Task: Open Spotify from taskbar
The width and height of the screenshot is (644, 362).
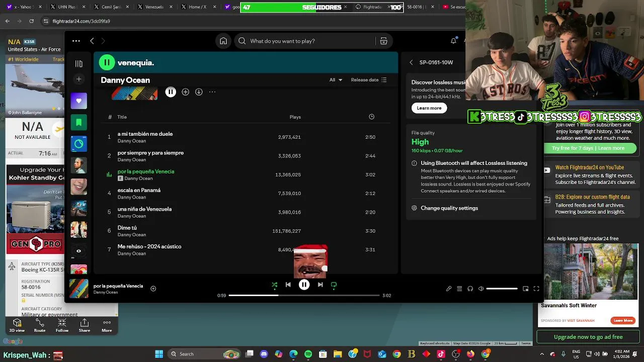Action: point(308,354)
